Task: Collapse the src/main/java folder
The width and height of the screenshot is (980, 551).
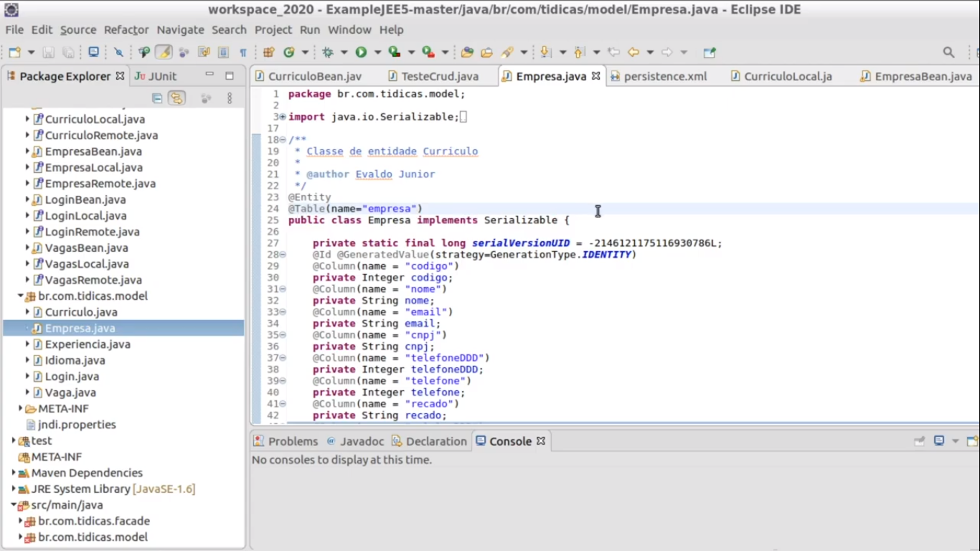Action: 13,505
